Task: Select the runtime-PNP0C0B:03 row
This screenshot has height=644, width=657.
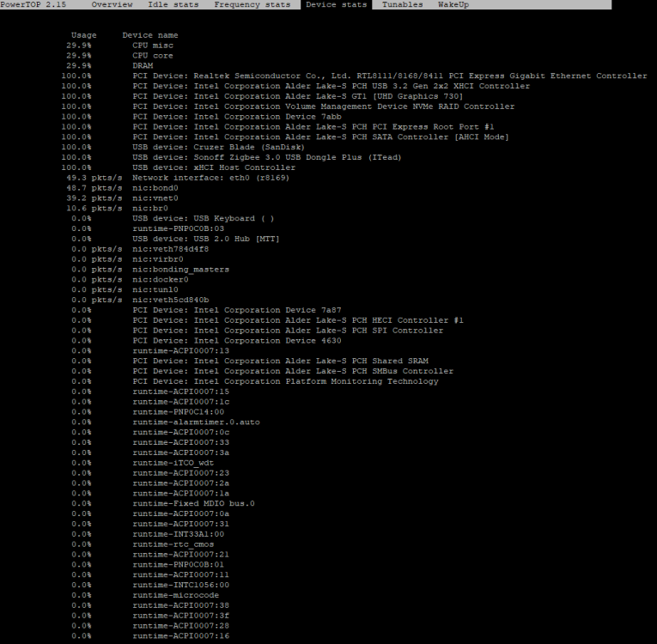Action: click(148, 228)
